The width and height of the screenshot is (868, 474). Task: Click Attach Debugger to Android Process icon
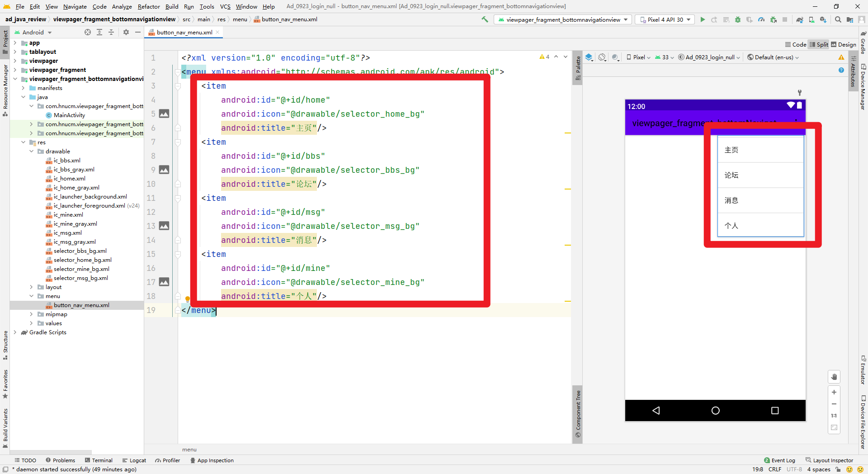(x=774, y=19)
